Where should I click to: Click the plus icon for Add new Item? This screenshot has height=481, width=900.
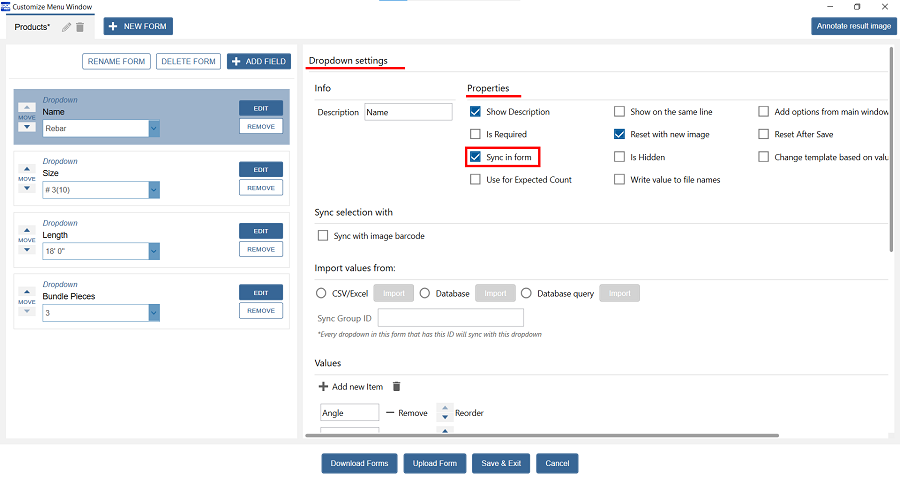tap(323, 386)
